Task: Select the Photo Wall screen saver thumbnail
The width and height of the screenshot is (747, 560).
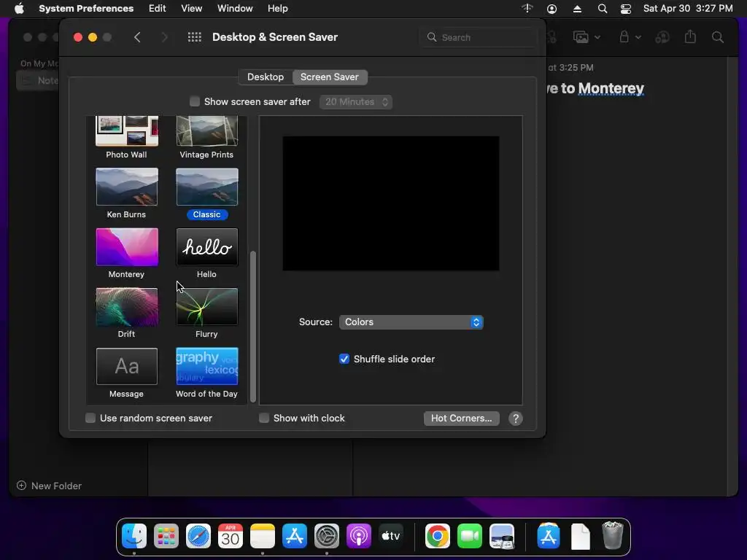Action: (x=127, y=131)
